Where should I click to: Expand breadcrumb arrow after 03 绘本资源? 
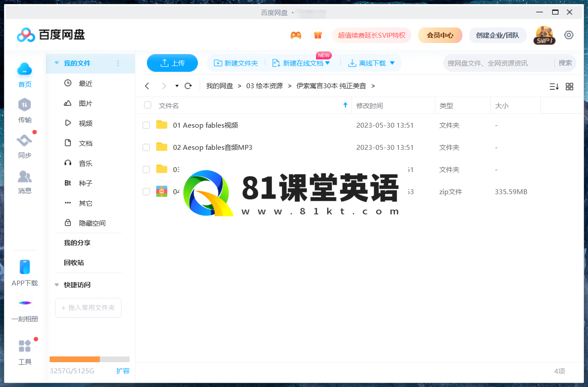(x=289, y=86)
